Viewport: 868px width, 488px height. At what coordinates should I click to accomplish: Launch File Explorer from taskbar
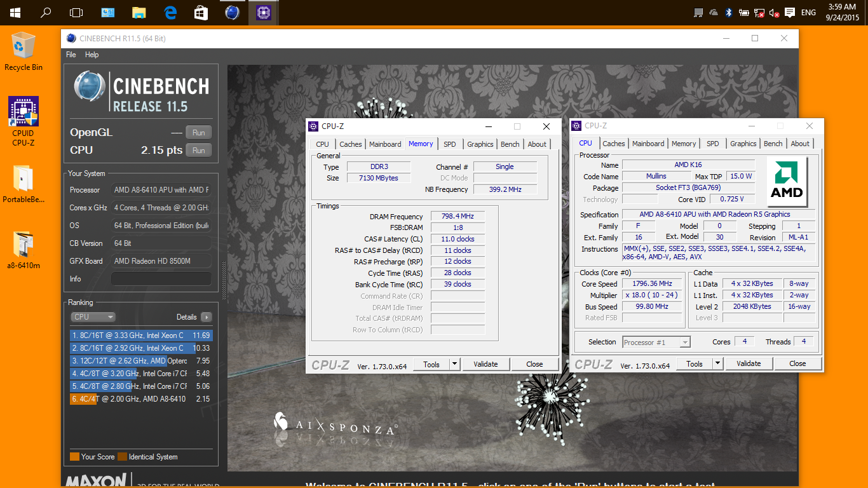[139, 12]
